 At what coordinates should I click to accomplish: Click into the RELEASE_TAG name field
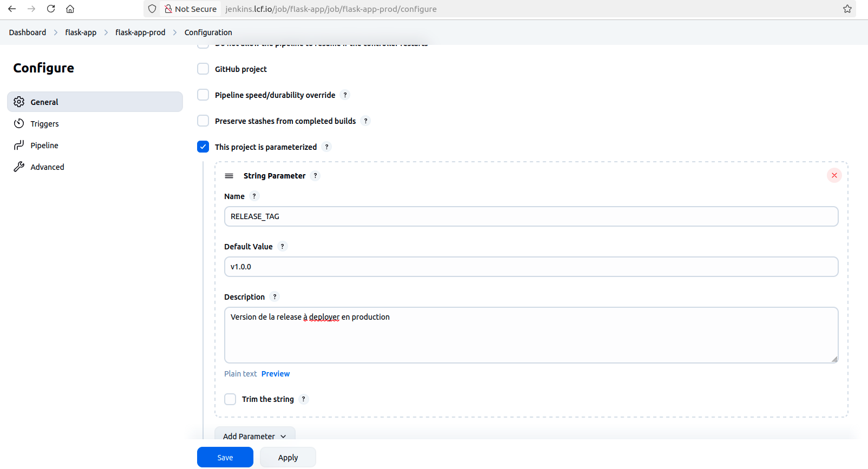(x=531, y=216)
